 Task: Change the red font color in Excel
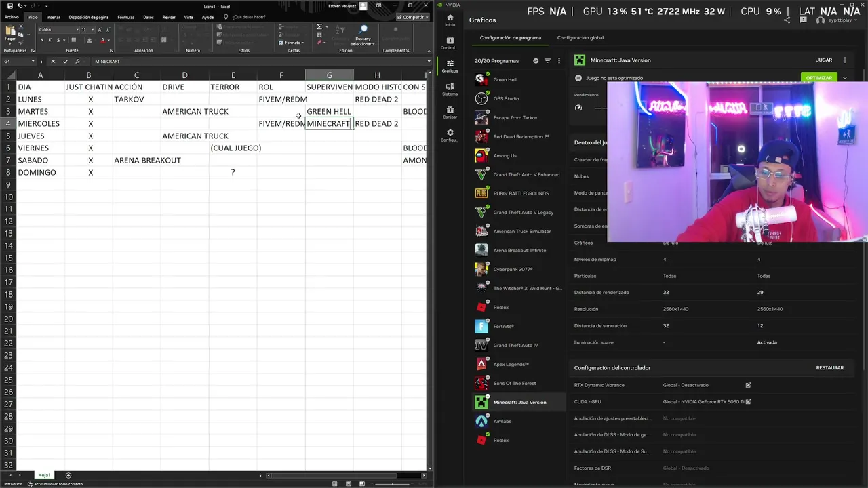click(x=102, y=40)
